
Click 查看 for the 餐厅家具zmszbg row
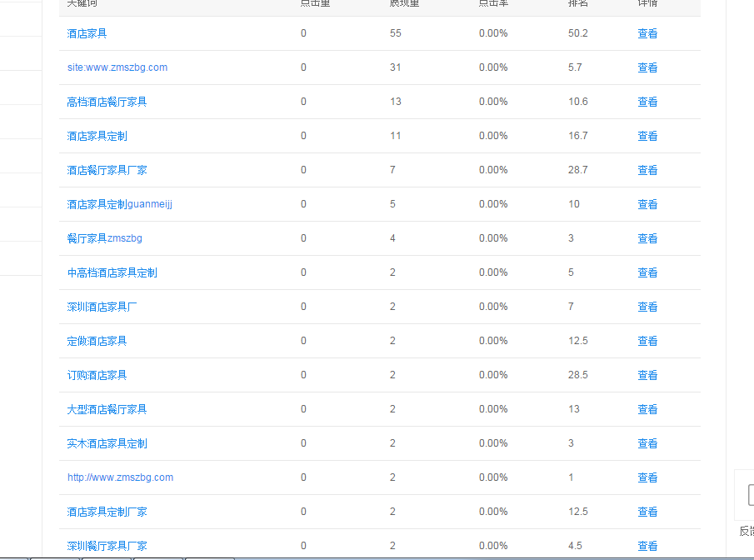pos(647,238)
